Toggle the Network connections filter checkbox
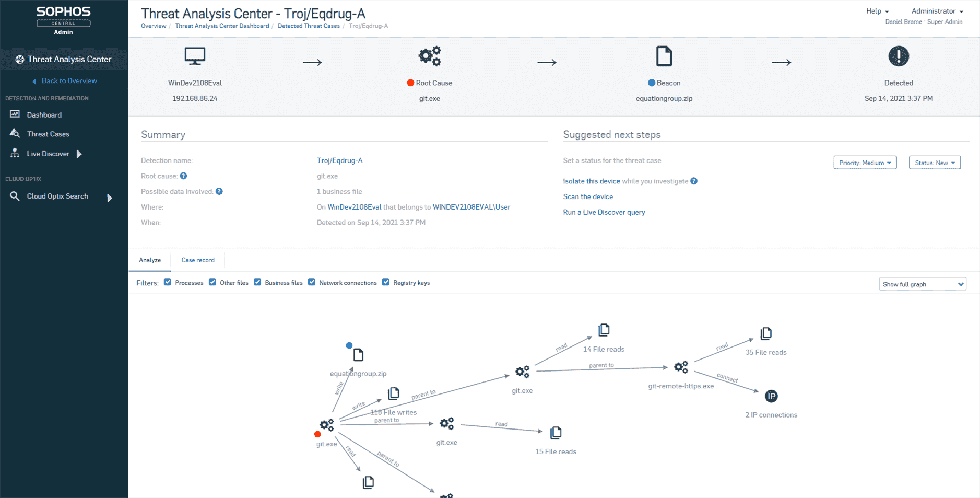Viewport: 980px width, 498px height. coord(312,282)
